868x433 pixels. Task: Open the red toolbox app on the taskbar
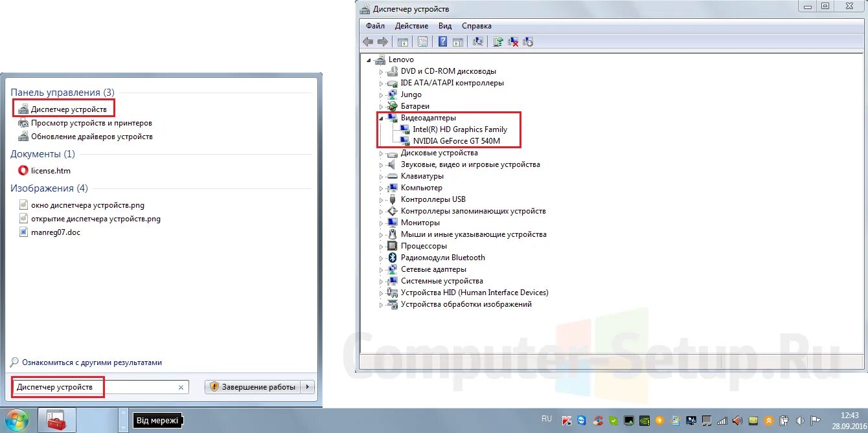57,421
